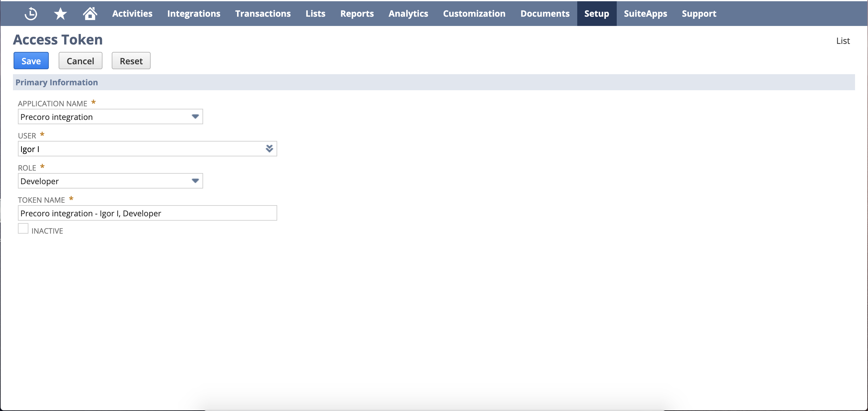The image size is (868, 411).
Task: Toggle the Inactive checkbox
Action: point(23,228)
